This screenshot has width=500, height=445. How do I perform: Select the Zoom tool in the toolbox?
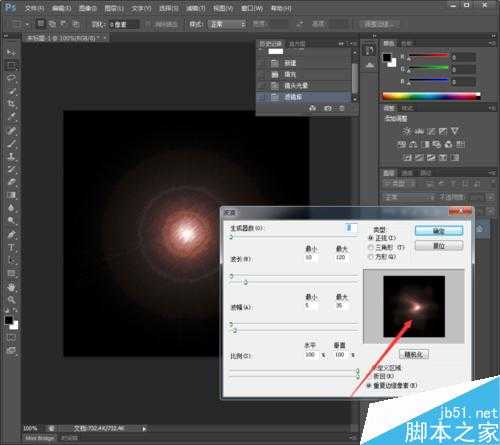(x=11, y=300)
